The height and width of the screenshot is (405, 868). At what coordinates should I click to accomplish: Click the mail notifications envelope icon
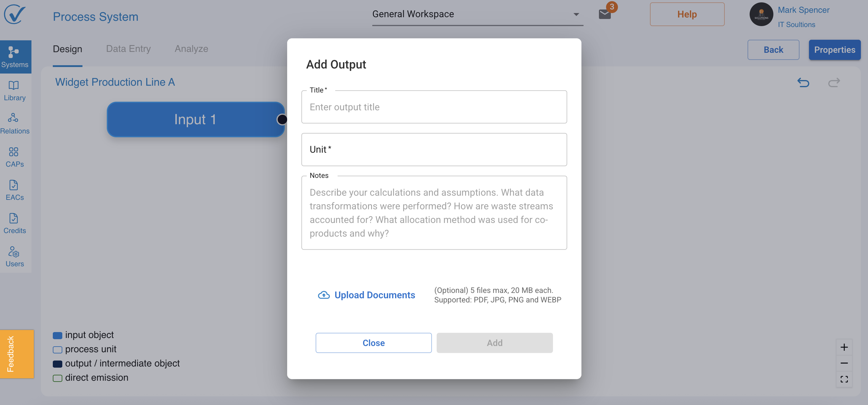pos(605,14)
